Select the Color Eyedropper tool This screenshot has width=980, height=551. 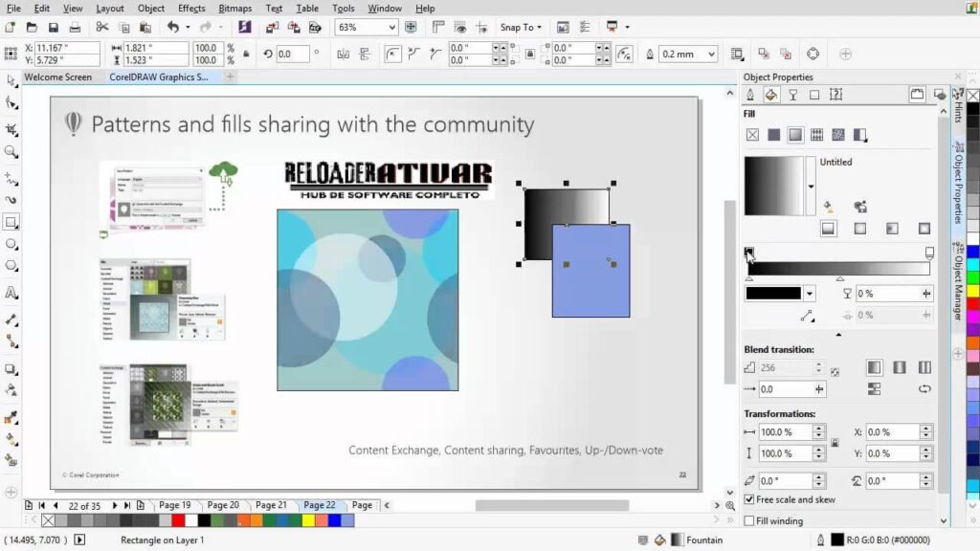click(11, 417)
